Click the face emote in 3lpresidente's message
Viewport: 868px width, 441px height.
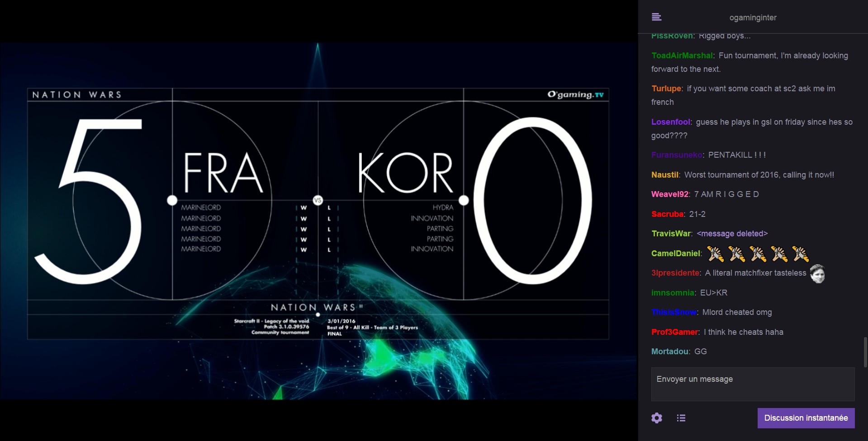[817, 273]
